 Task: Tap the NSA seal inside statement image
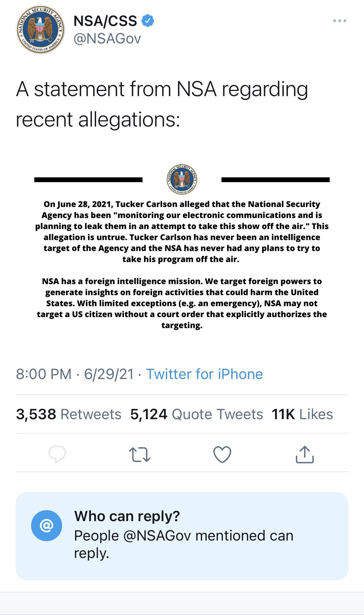[182, 179]
